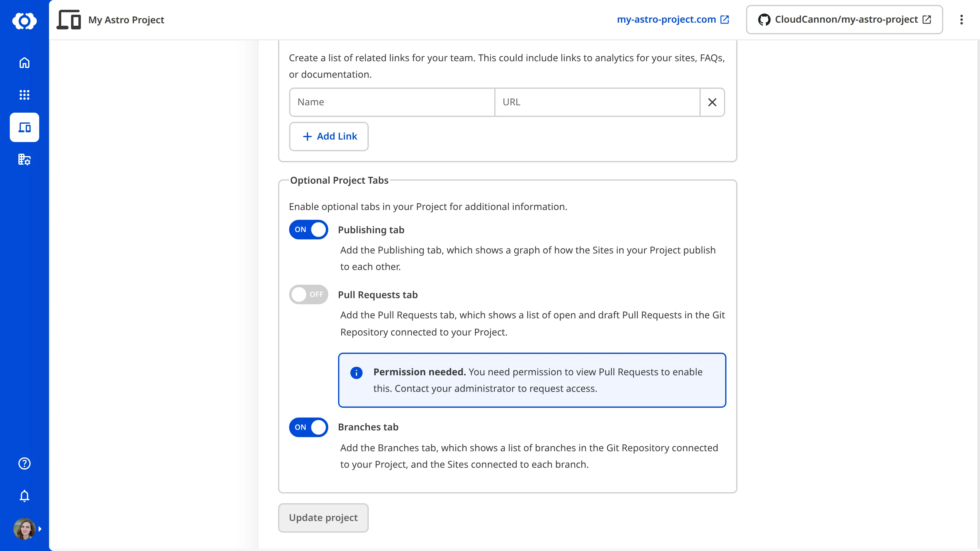The image size is (980, 551).
Task: Click external-link icon beside my-astro-project.com
Action: [725, 19]
